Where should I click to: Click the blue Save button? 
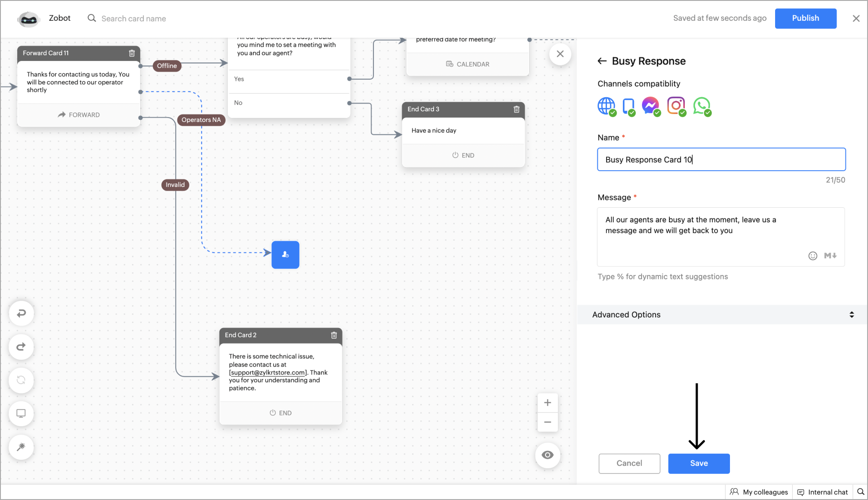pyautogui.click(x=699, y=463)
